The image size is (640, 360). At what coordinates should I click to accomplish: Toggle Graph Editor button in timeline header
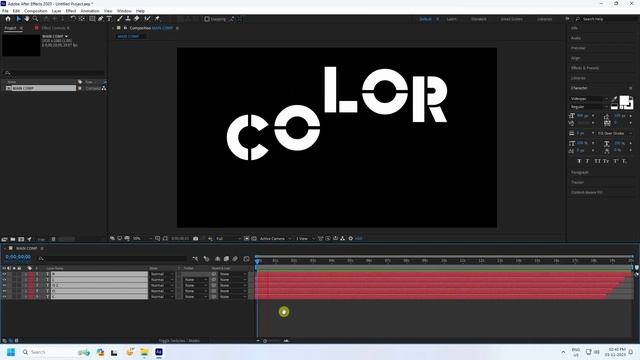pos(246,258)
